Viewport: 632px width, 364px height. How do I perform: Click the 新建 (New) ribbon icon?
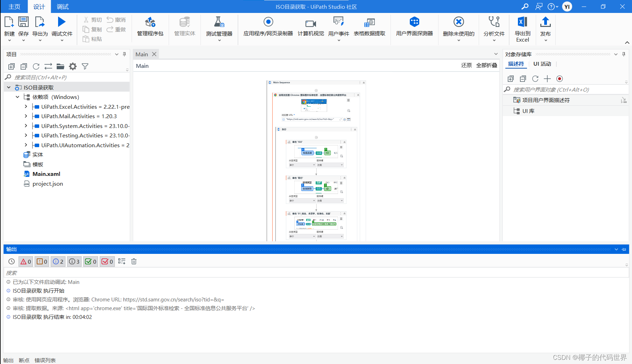[9, 22]
